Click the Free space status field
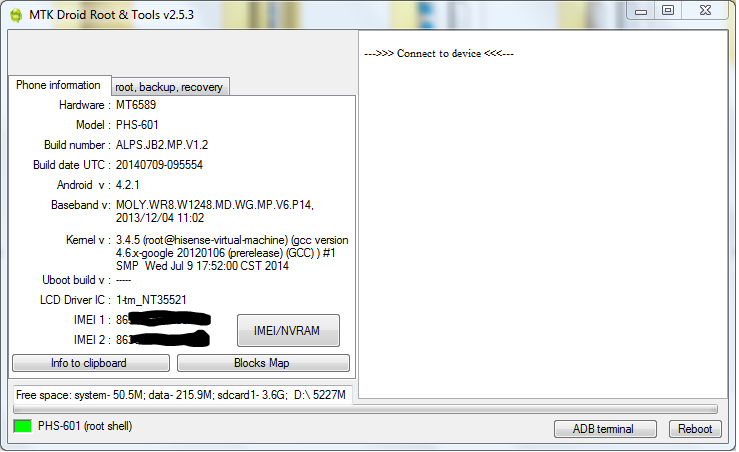739x452 pixels. 183,395
